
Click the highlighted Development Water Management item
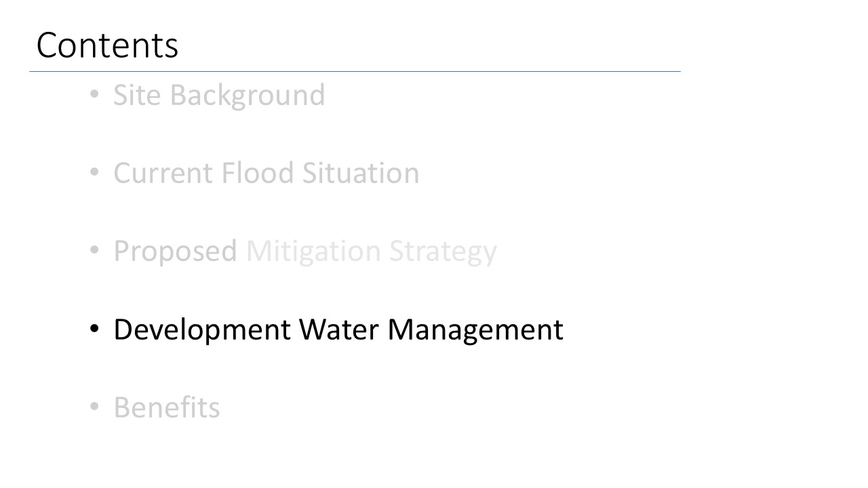click(338, 329)
